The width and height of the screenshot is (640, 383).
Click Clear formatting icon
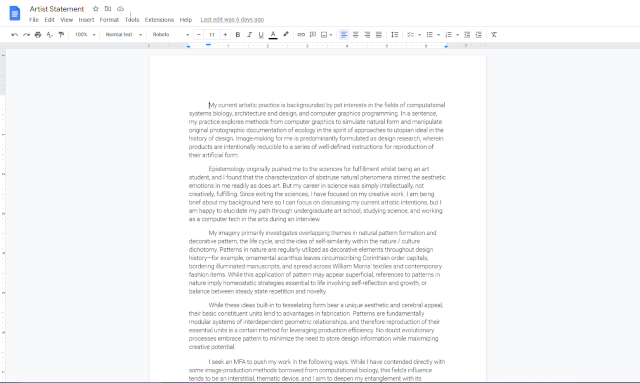click(x=494, y=35)
